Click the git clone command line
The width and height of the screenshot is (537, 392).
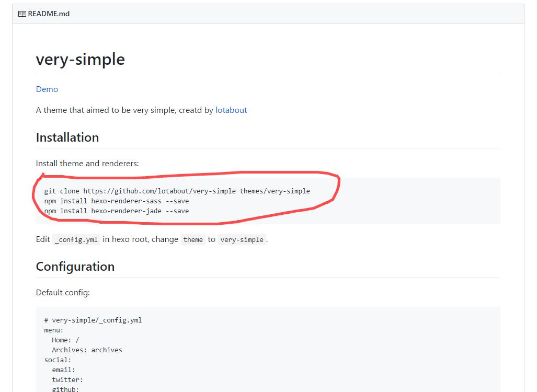pos(177,191)
